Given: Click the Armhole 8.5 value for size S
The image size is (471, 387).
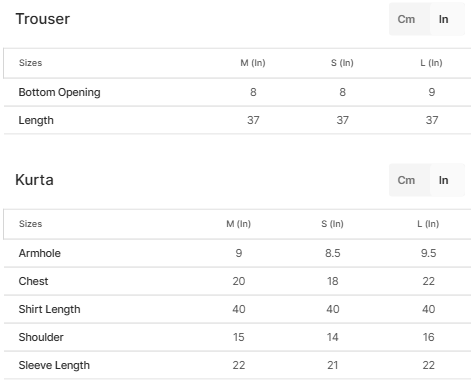Looking at the screenshot, I should 333,253.
